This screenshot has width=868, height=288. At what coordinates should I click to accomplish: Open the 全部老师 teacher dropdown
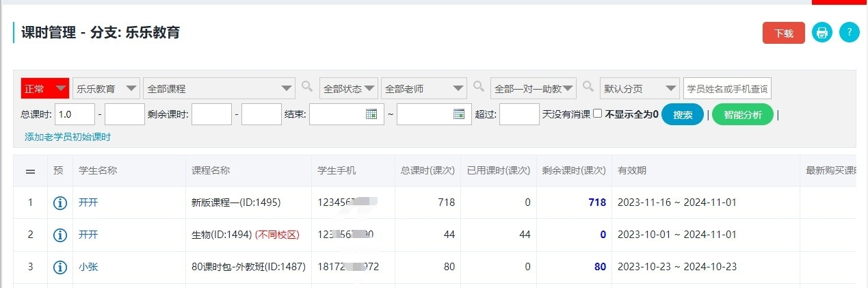[424, 88]
